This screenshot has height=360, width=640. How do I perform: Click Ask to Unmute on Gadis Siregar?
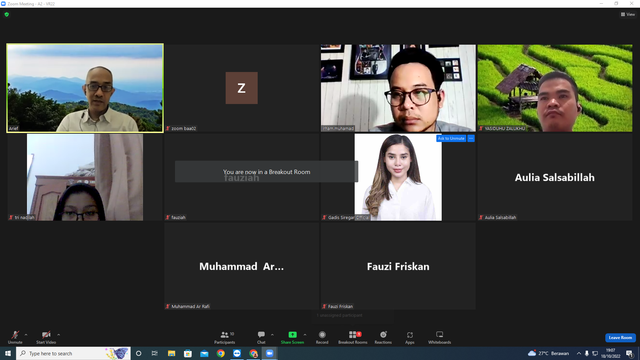pyautogui.click(x=451, y=138)
